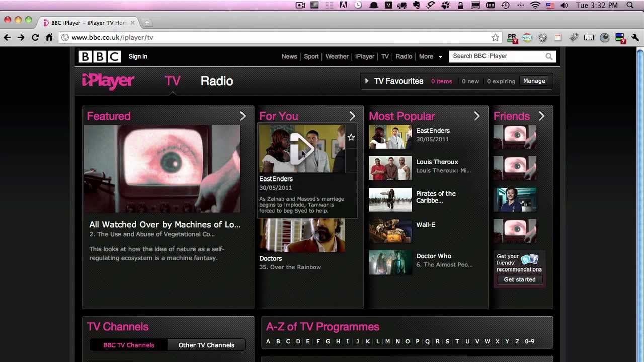
Task: Expand TV Favourites disclosure triangle
Action: [x=367, y=81]
